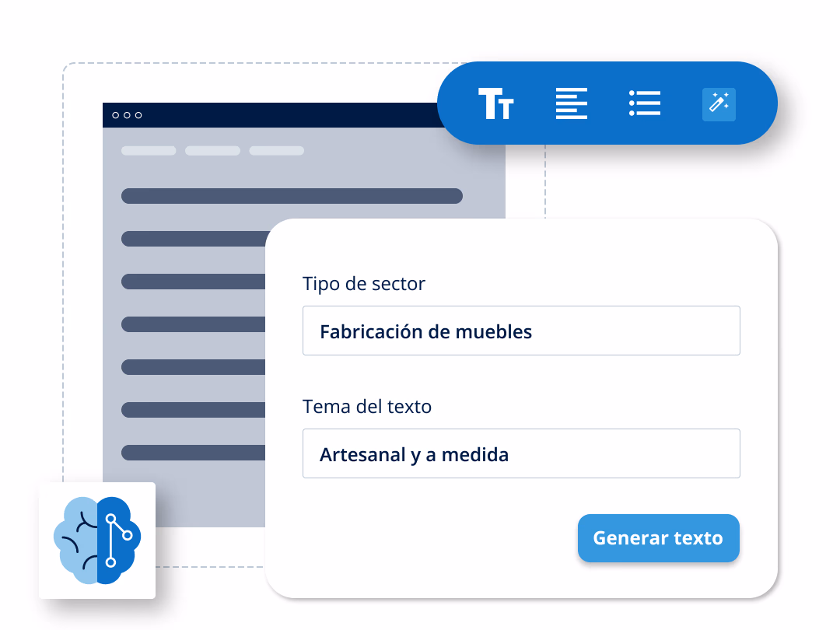Open the magic wand AI tool
Image resolution: width=840 pixels, height=630 pixels.
click(719, 104)
